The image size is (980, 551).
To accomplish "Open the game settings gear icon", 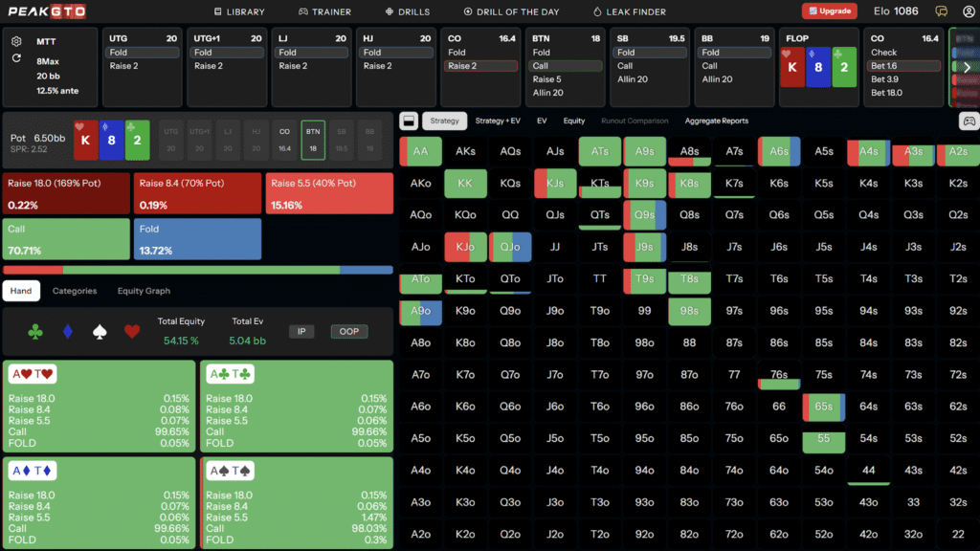I will pos(16,42).
